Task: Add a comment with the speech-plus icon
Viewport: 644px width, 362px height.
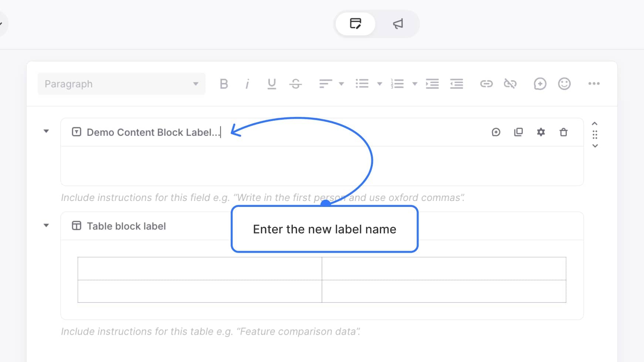Action: [x=540, y=84]
